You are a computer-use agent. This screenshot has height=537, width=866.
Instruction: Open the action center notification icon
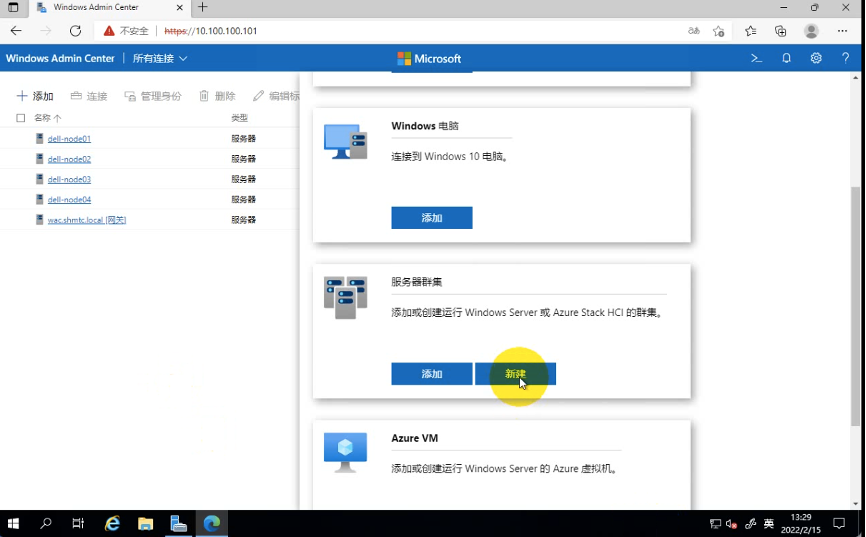tap(839, 523)
